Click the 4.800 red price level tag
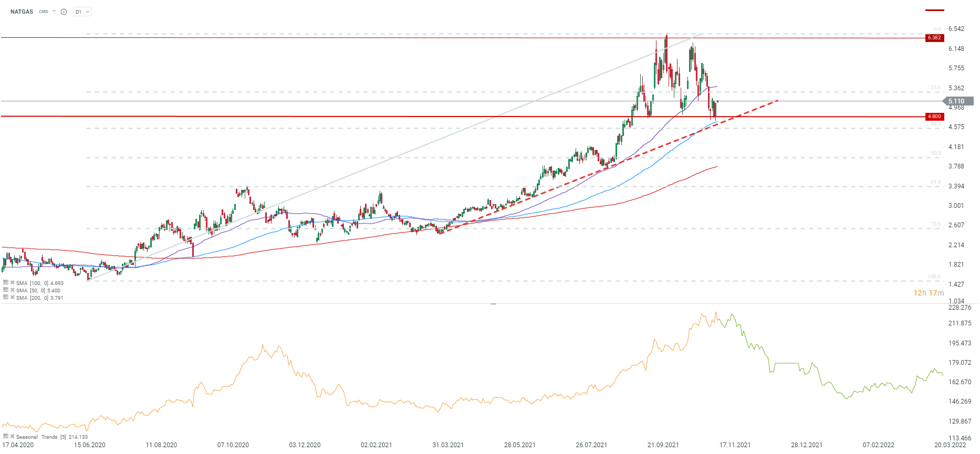This screenshot has width=980, height=454. tap(934, 117)
